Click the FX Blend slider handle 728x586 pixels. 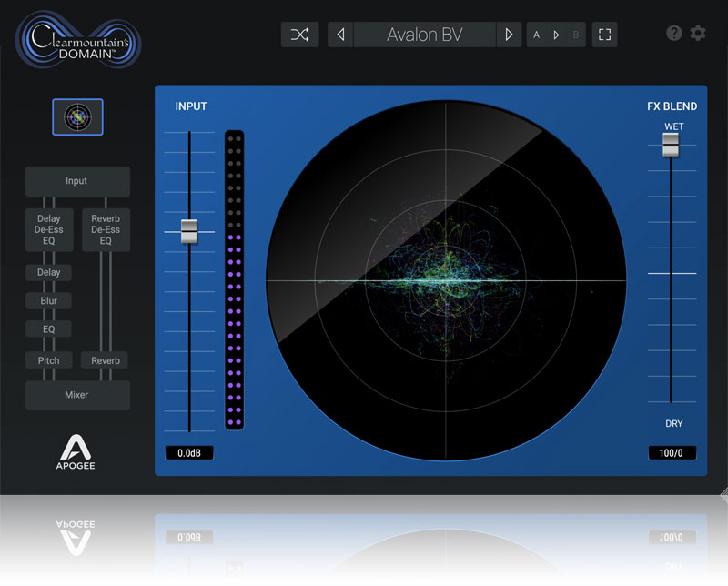(x=671, y=144)
